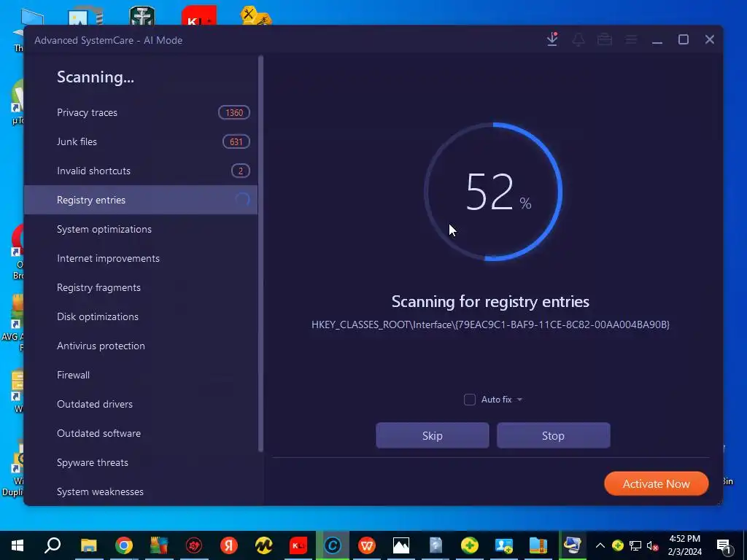Select Invalid shortcuts in the scan list
Screen dimensions: 747x560
pyautogui.click(x=141, y=171)
